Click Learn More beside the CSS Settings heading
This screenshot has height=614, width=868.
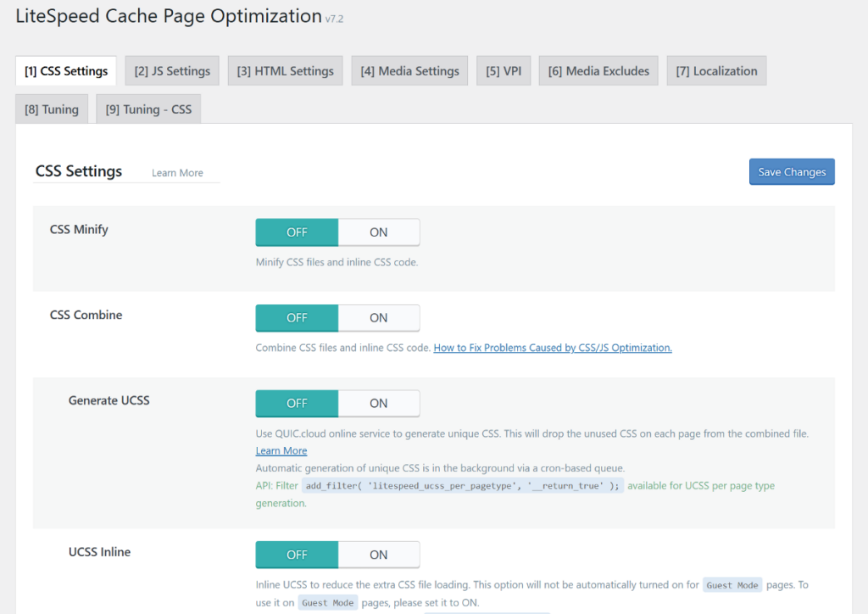click(x=176, y=172)
